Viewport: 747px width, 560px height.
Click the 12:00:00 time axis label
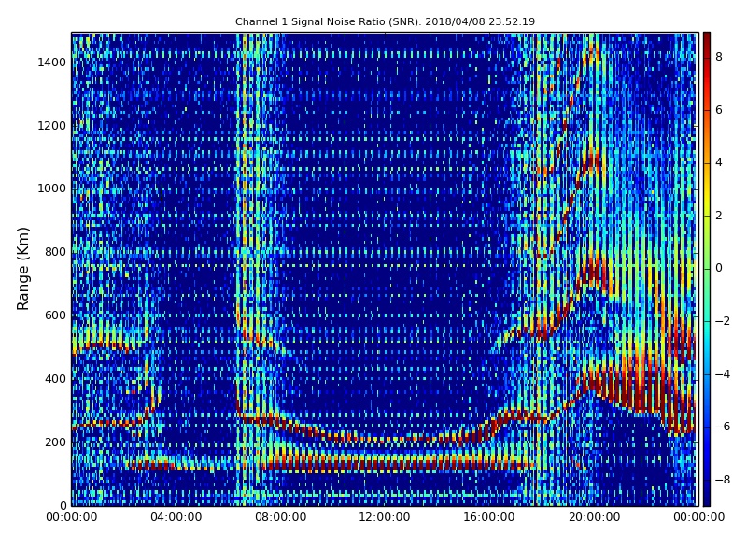click(385, 517)
